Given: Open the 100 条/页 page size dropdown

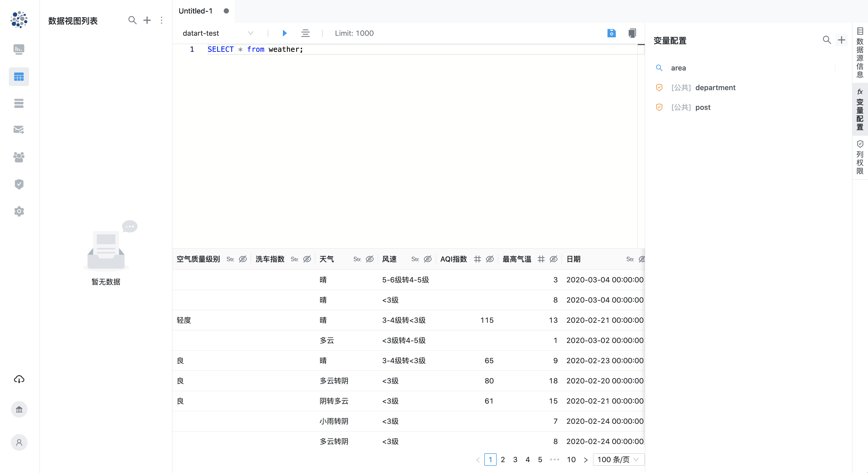Looking at the screenshot, I should pyautogui.click(x=618, y=460).
